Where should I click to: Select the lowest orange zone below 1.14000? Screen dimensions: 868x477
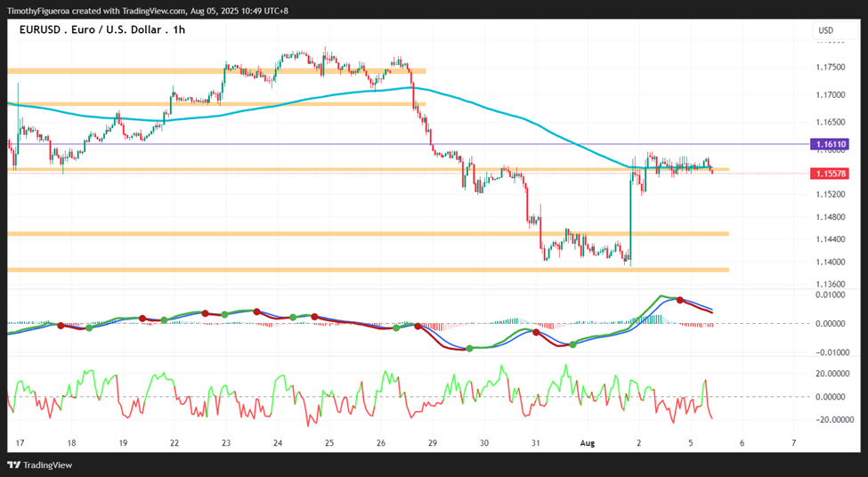click(368, 270)
